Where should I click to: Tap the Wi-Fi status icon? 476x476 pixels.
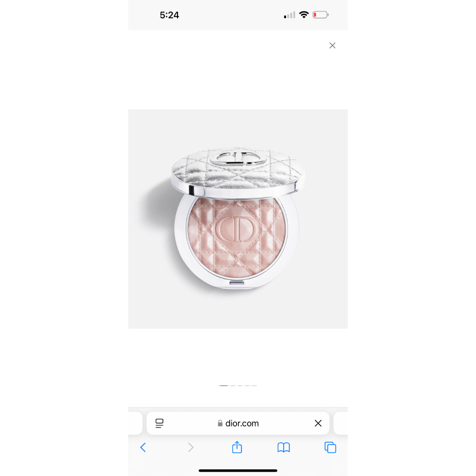(x=304, y=15)
